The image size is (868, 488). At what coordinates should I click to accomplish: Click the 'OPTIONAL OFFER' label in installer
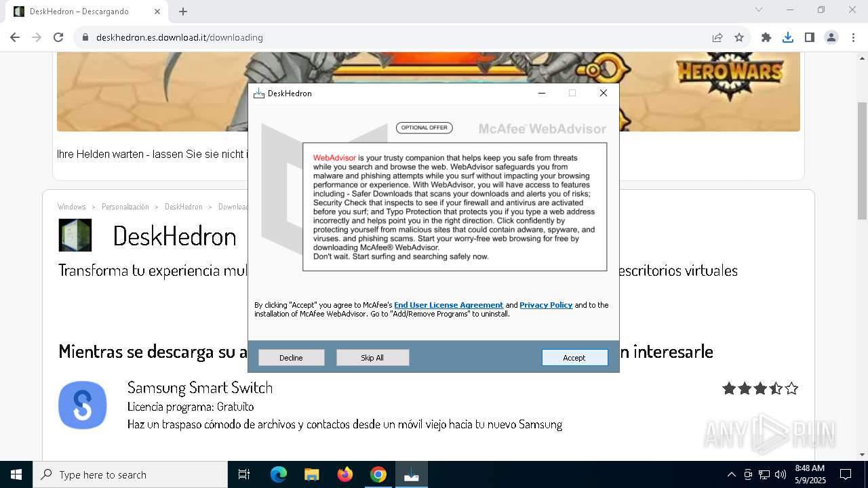(x=425, y=127)
